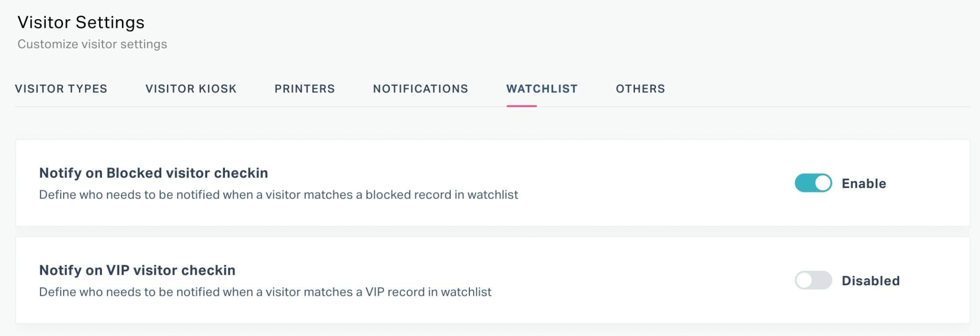Screen dimensions: 980x336
Task: Click the pink active-tab underline below Watchlist
Action: point(522,106)
